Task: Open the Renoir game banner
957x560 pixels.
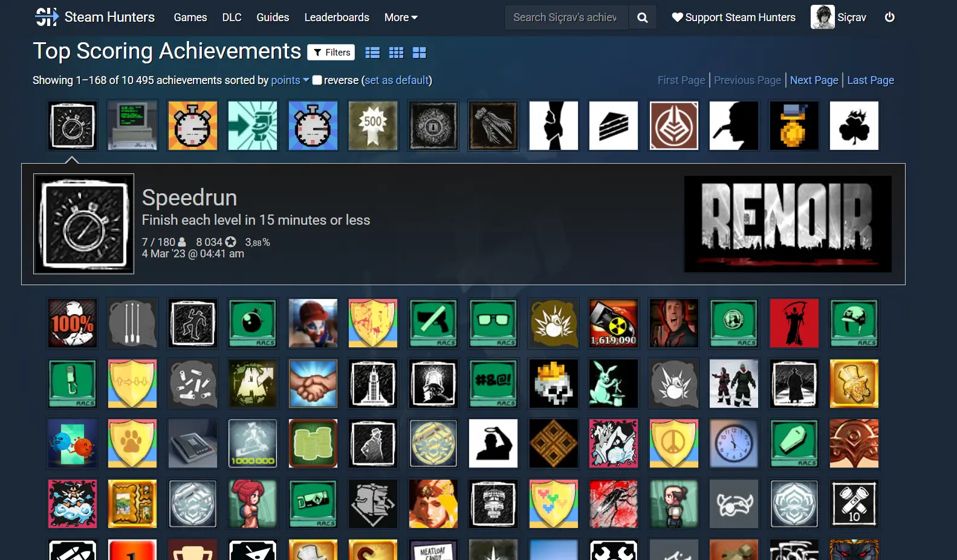Action: 787,224
